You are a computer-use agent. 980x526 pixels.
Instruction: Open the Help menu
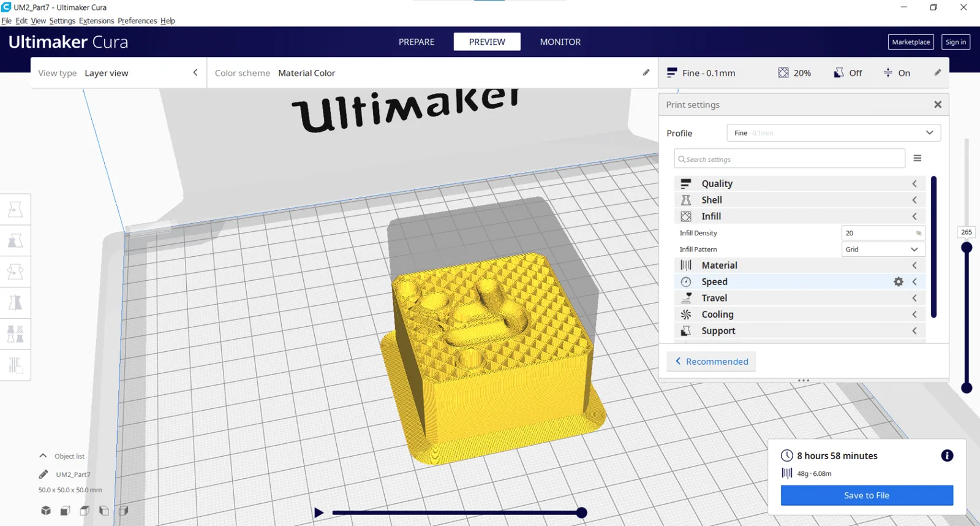(x=168, y=21)
